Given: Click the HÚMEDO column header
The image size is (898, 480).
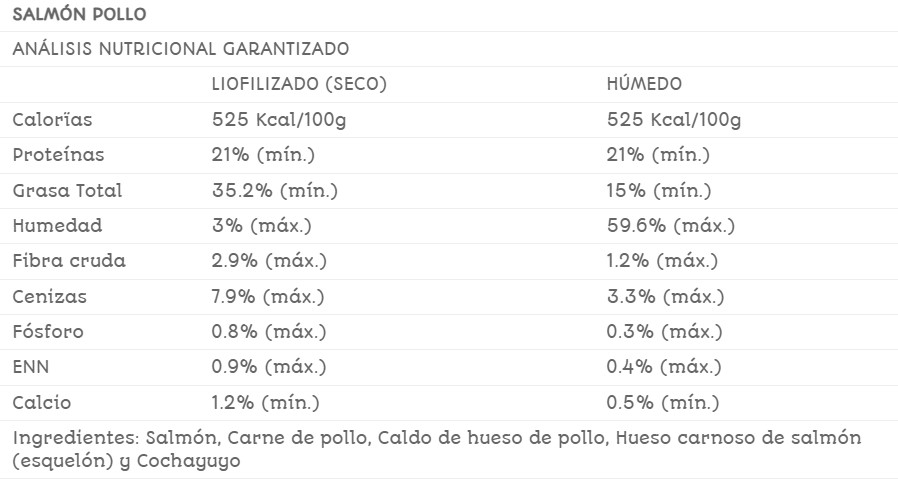Looking at the screenshot, I should (645, 84).
